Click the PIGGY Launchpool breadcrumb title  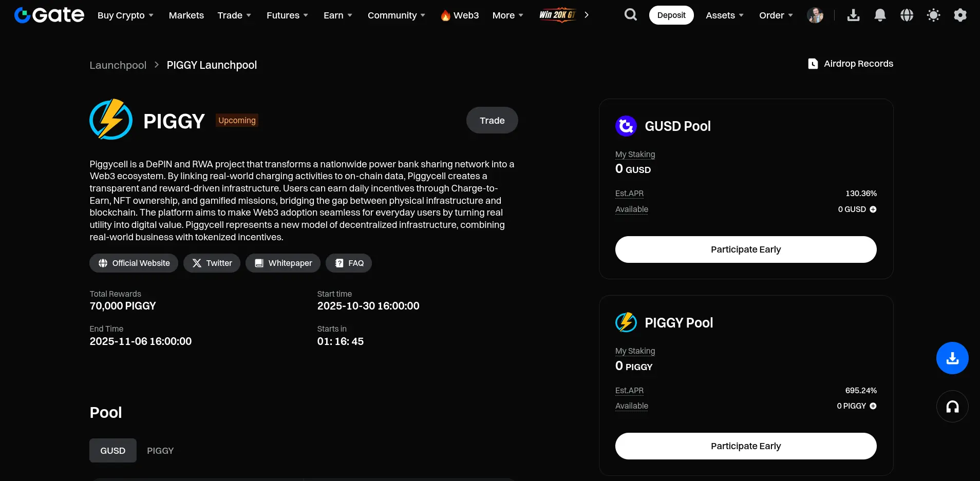point(212,65)
